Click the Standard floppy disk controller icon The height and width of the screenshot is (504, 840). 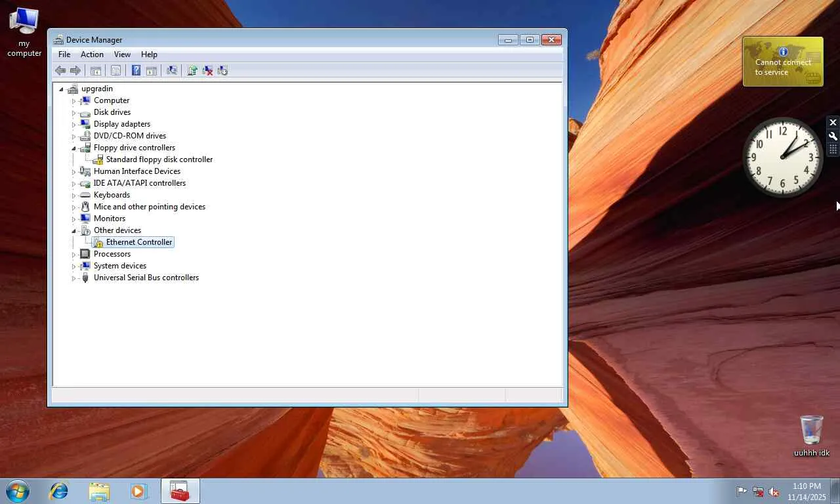(98, 159)
